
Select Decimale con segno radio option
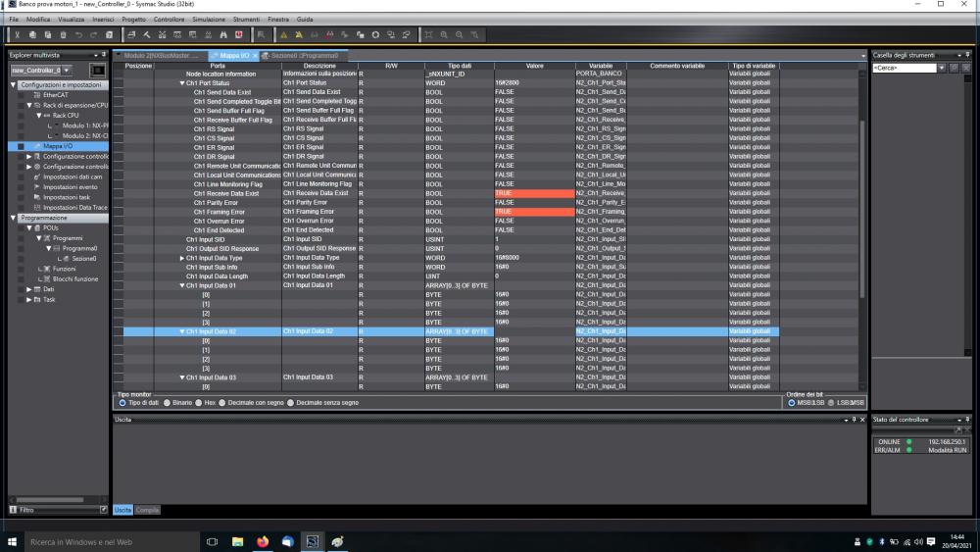point(221,403)
